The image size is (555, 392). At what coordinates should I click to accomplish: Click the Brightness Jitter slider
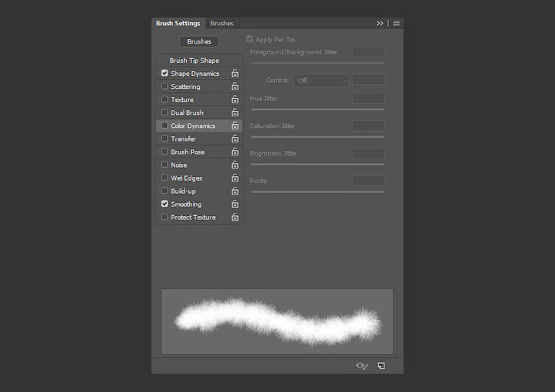(318, 165)
